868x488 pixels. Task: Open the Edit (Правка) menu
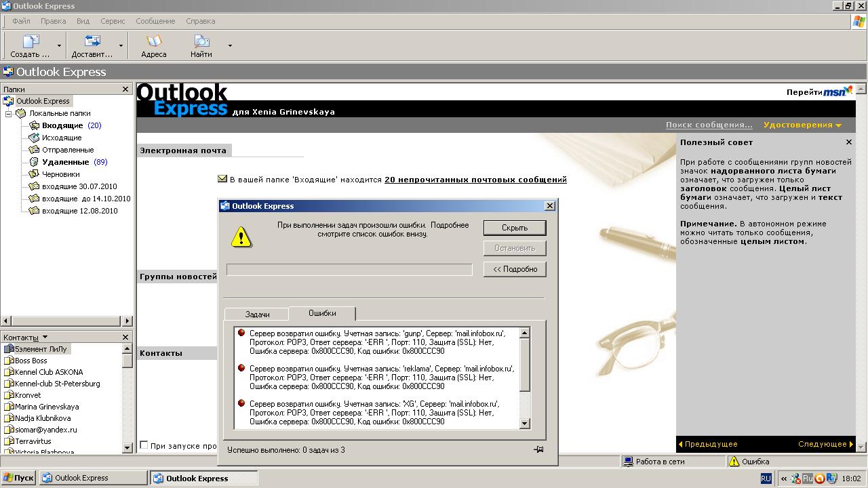54,21
